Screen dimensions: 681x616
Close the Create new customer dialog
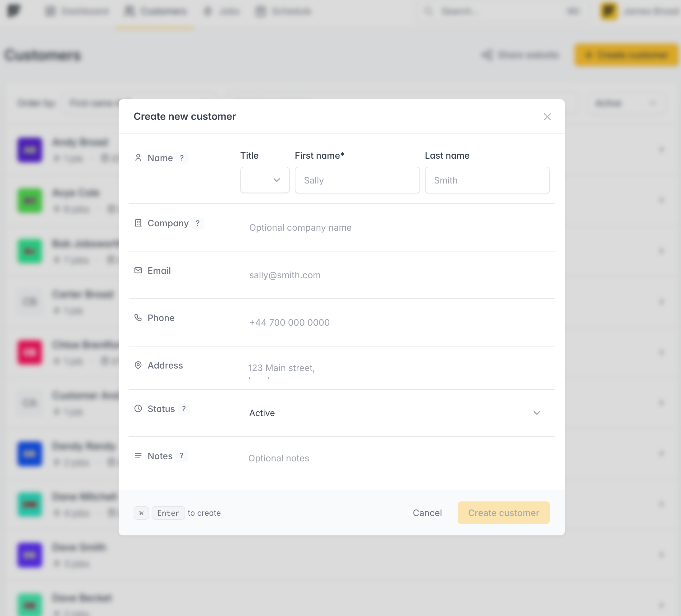[x=547, y=117]
